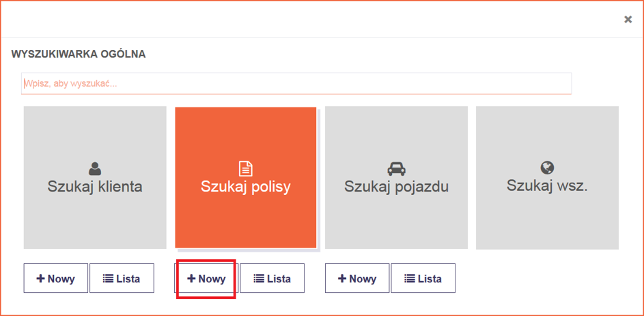This screenshot has width=644, height=316.
Task: Click the plus icon under Szukaj polisy
Action: tap(191, 279)
